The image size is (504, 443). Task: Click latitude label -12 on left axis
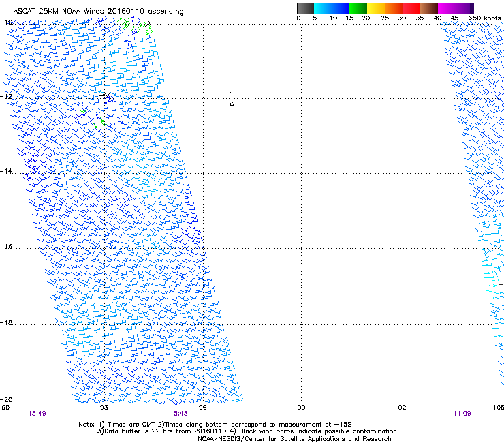point(6,97)
